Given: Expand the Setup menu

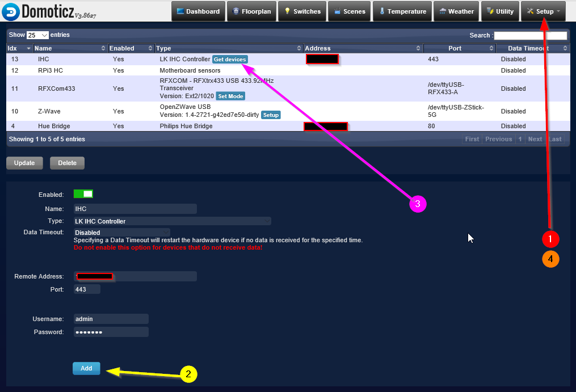Looking at the screenshot, I should [543, 11].
